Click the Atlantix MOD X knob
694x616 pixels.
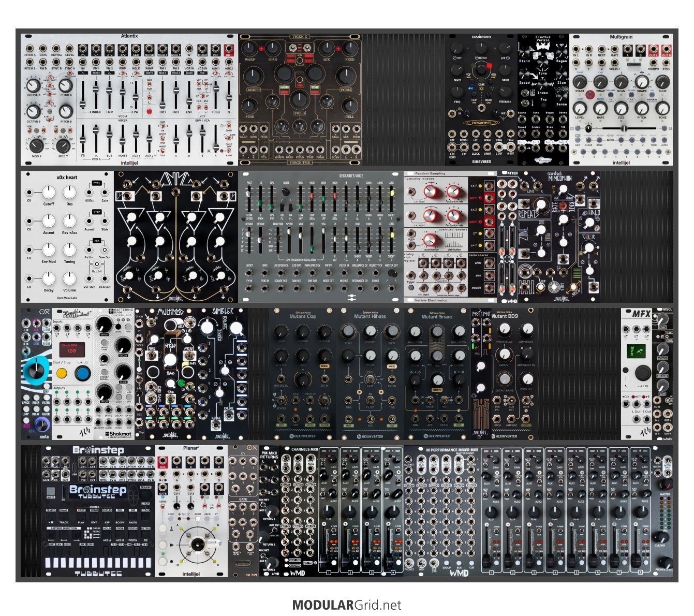point(36,145)
